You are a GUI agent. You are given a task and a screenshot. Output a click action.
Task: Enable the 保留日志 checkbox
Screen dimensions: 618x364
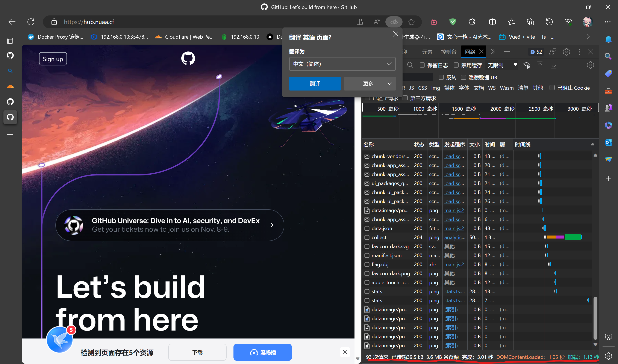[423, 65]
